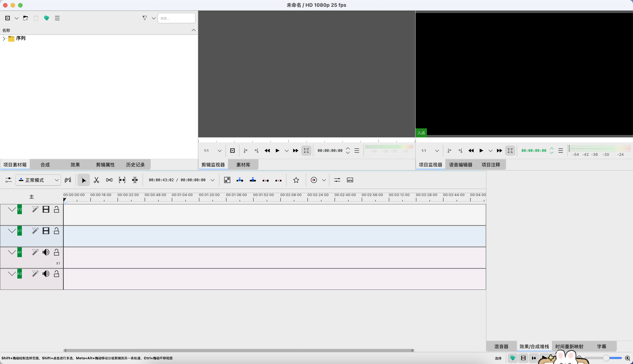633x364 pixels.
Task: Hide the V1 video track
Action: pyautogui.click(x=46, y=231)
